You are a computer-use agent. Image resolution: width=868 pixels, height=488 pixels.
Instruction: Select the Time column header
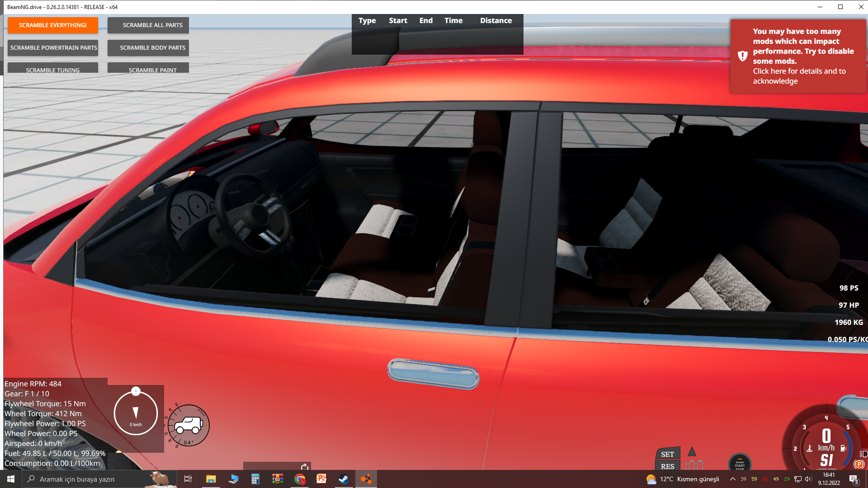(x=453, y=20)
